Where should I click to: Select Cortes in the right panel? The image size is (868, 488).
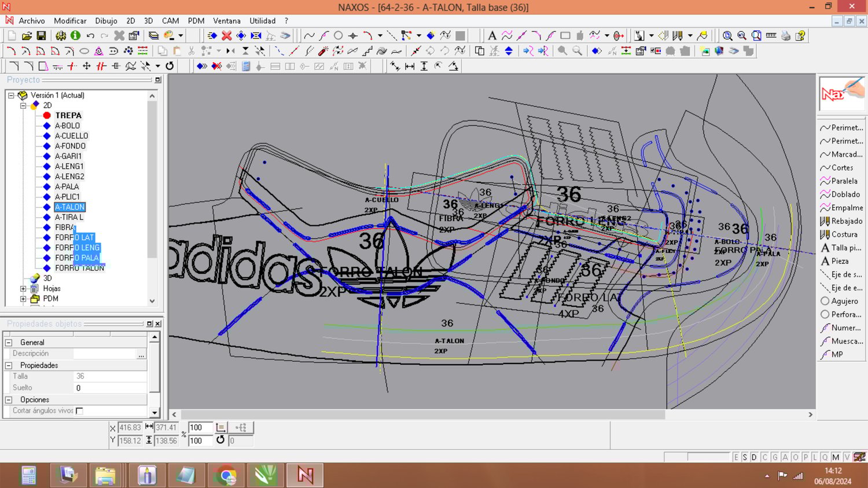841,168
